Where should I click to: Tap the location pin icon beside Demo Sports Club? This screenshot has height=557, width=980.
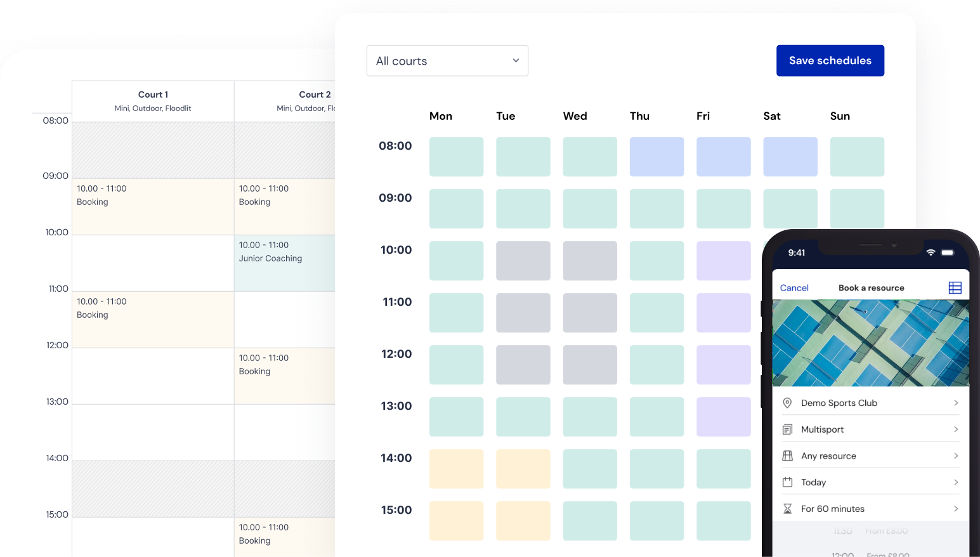coord(787,403)
